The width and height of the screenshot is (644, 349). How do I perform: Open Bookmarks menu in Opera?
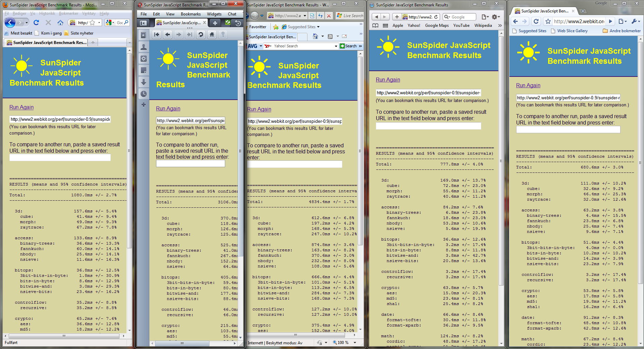tap(191, 14)
